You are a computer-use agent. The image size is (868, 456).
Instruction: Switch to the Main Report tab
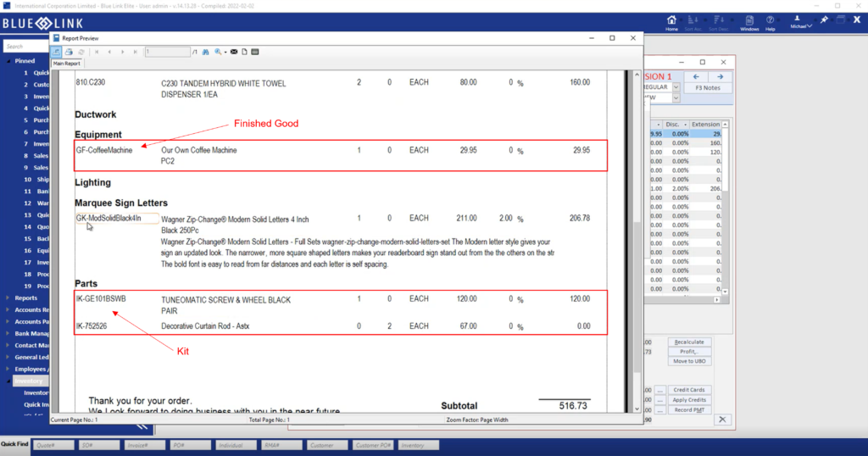click(68, 64)
